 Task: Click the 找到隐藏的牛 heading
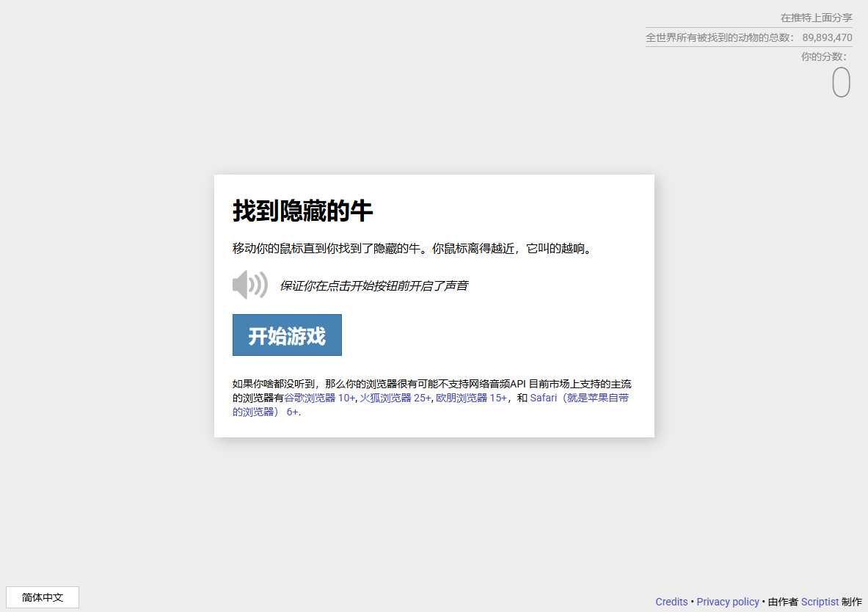tap(302, 211)
